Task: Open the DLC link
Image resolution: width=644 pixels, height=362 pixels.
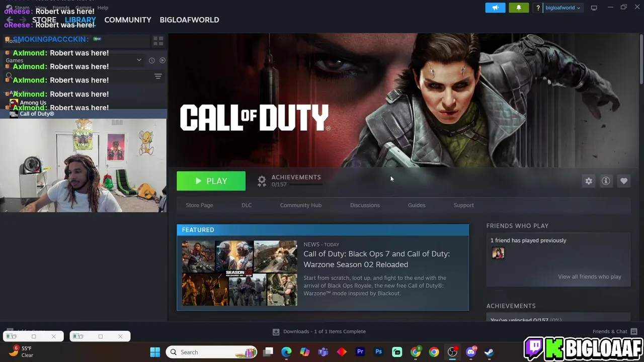Action: pos(247,205)
